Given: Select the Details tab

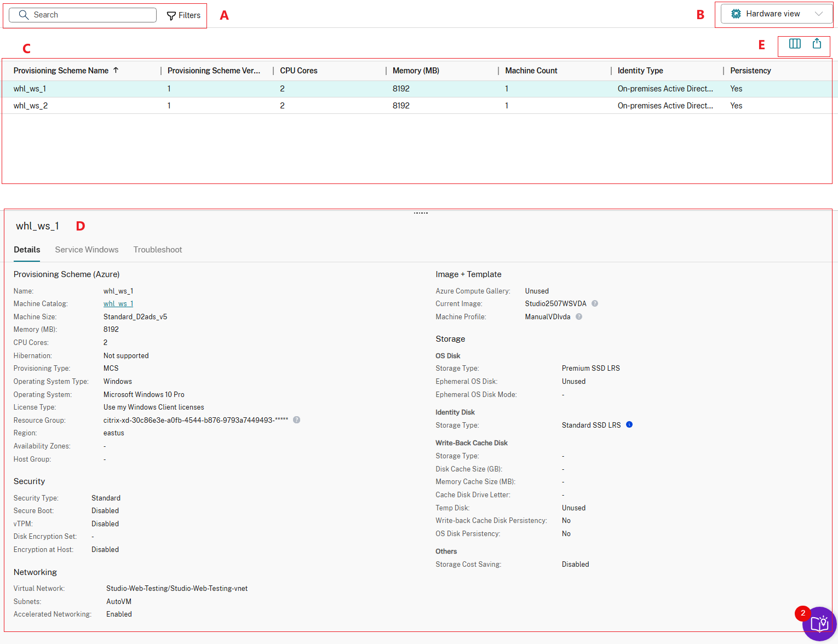Looking at the screenshot, I should tap(27, 250).
